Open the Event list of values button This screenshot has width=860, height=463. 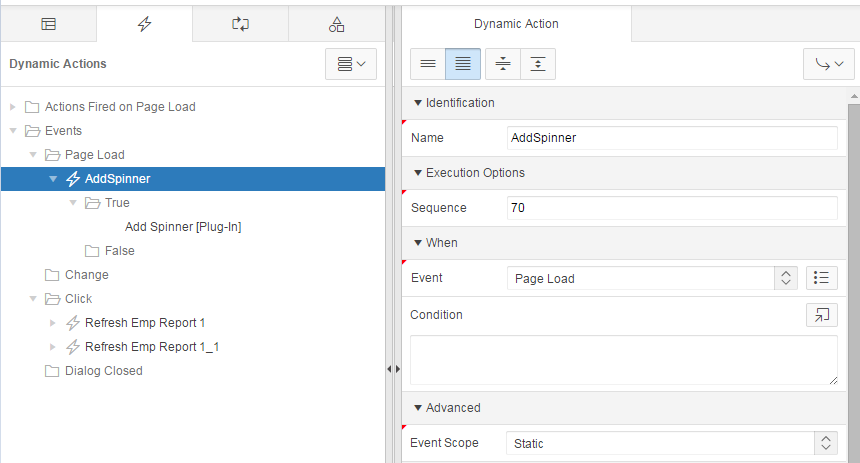click(x=822, y=278)
